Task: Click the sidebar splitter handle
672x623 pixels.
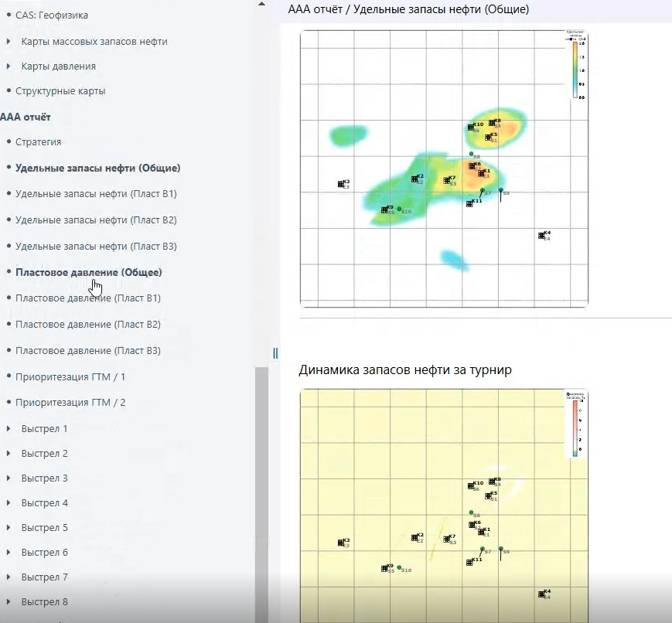Action: tap(275, 353)
